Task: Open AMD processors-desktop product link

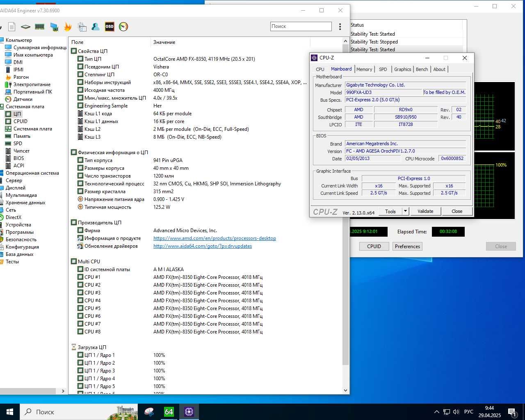Action: (x=215, y=238)
